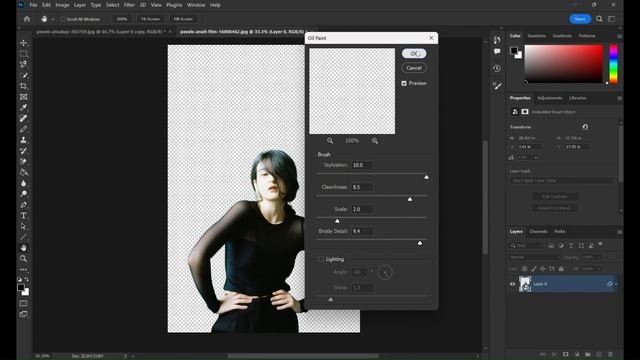Select the Hand tool in toolbar
The width and height of the screenshot is (640, 360).
(24, 248)
